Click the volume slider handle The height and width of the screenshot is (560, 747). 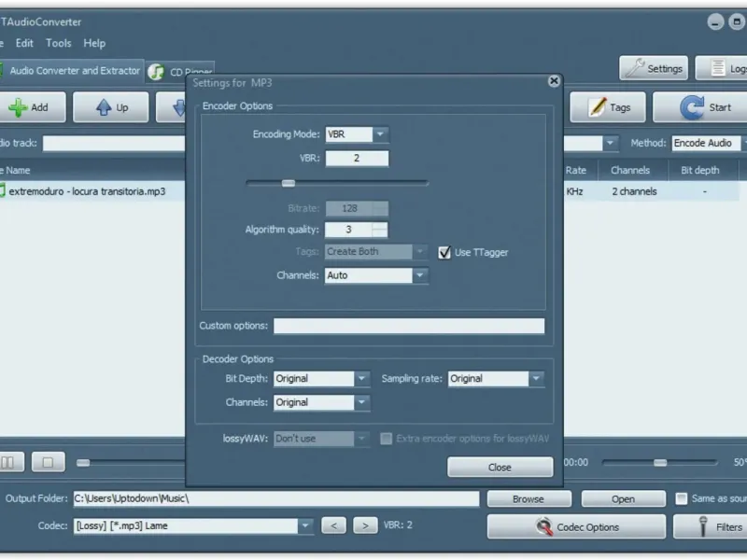tap(660, 462)
